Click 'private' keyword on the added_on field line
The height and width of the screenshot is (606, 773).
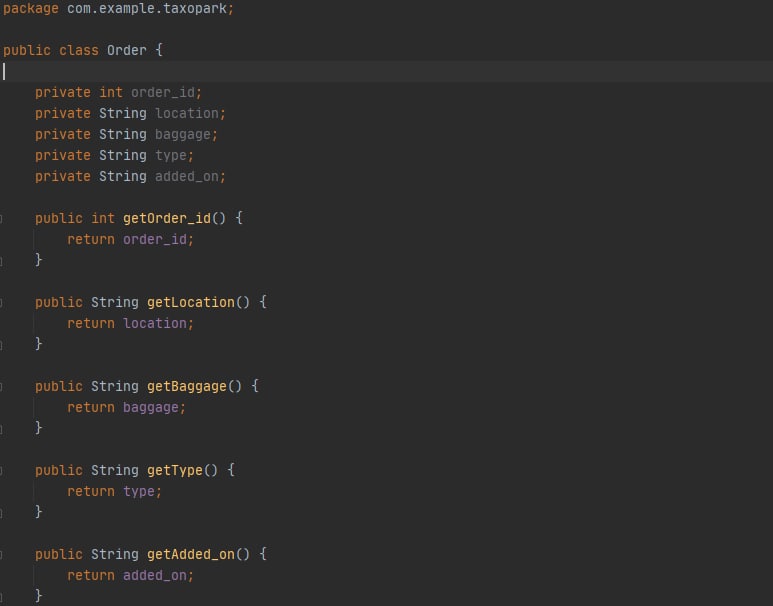[63, 177]
